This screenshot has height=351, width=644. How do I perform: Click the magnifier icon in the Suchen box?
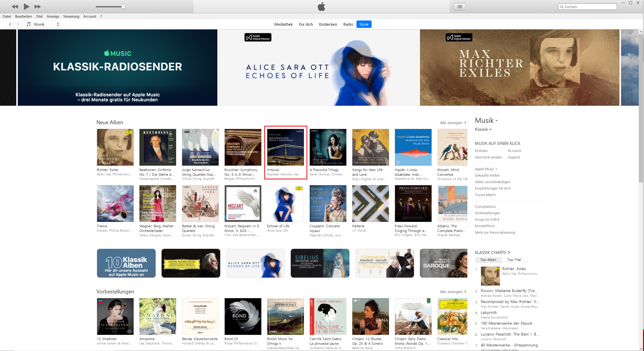(x=562, y=7)
